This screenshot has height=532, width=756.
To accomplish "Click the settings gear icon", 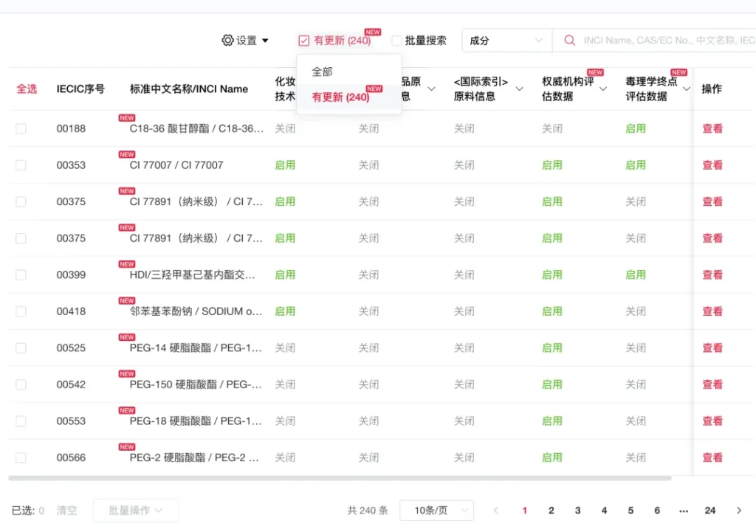I will (x=227, y=41).
